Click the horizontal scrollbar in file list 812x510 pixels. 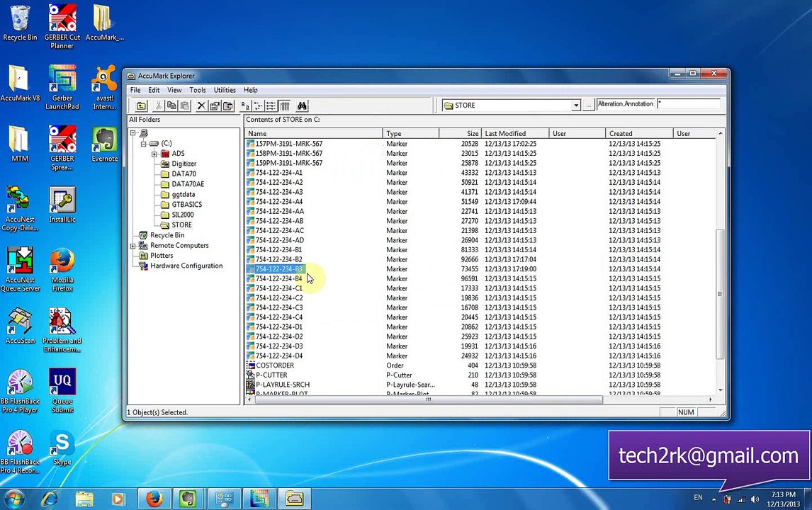[x=429, y=399]
